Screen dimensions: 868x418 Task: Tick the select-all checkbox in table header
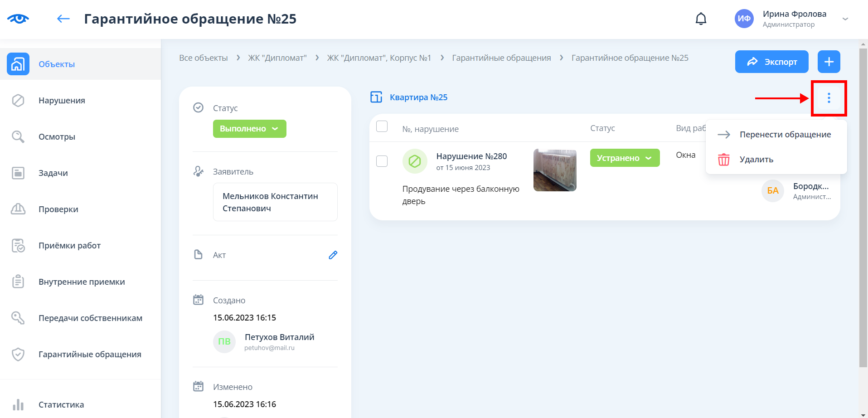382,126
